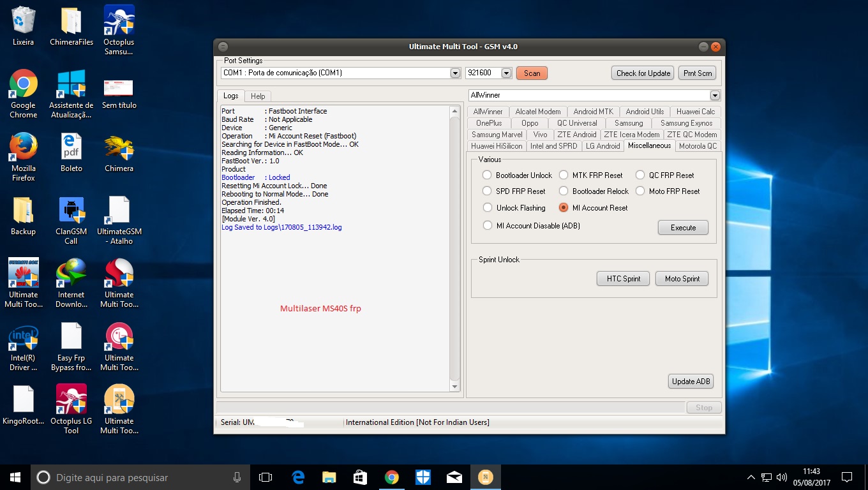Click the log line 'Log Saved to Logs\170805_113942.log'
This screenshot has height=490, width=868.
pos(281,227)
